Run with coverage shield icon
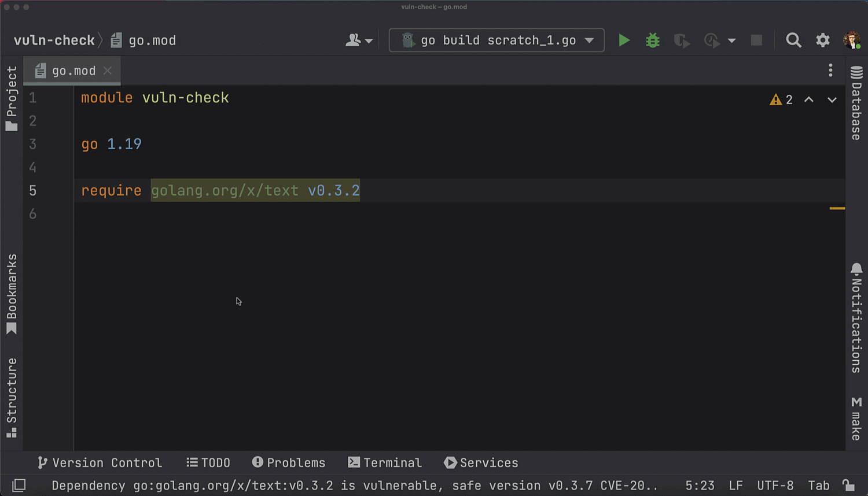The height and width of the screenshot is (496, 868). point(681,40)
